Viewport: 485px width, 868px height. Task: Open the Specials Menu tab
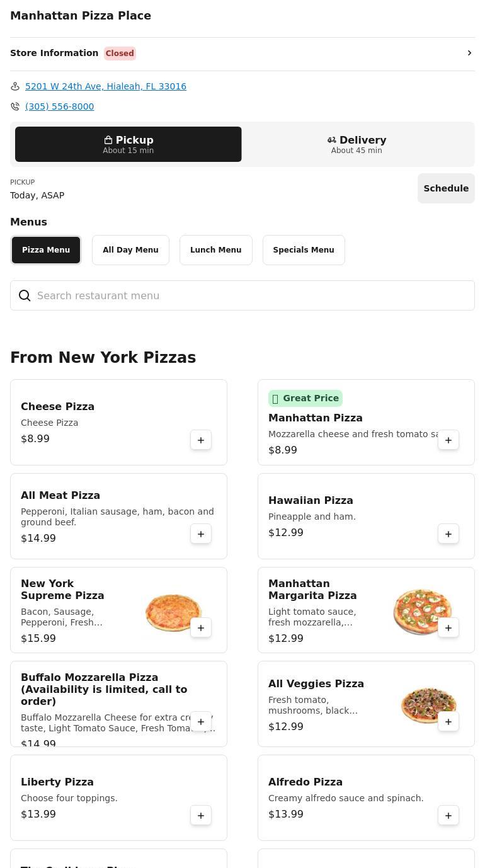(x=304, y=250)
